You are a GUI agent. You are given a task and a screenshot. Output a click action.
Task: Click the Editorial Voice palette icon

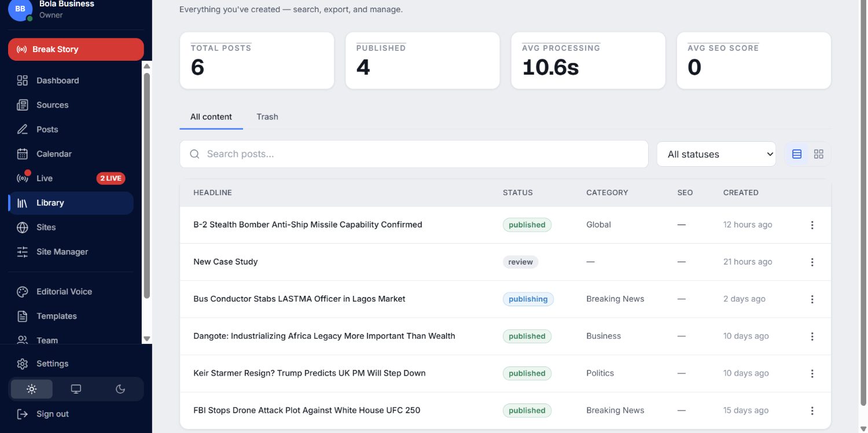[23, 292]
